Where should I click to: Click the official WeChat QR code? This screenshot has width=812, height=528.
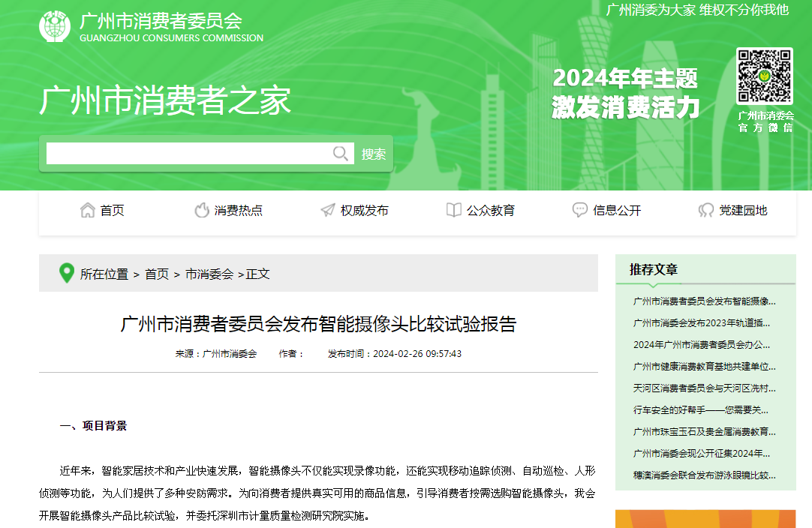[x=764, y=76]
